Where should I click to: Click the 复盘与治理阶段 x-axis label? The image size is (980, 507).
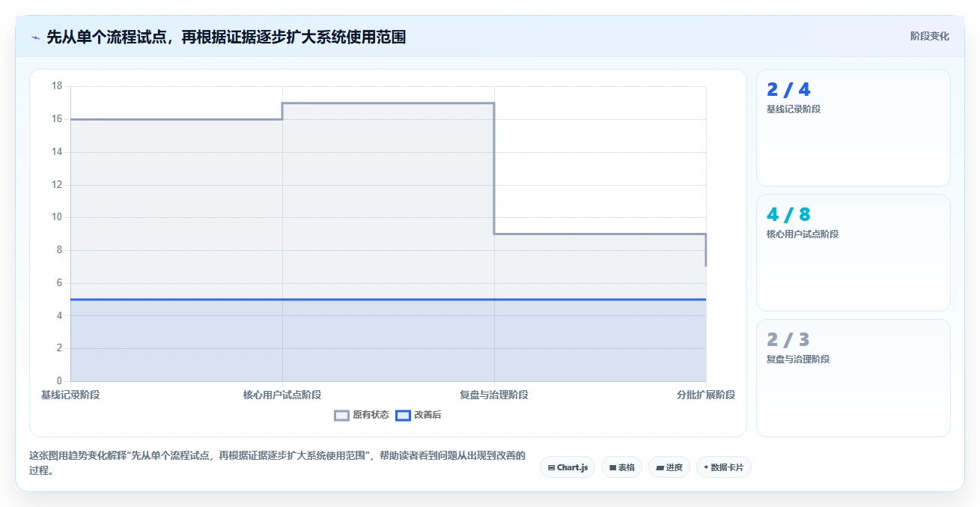(x=494, y=395)
